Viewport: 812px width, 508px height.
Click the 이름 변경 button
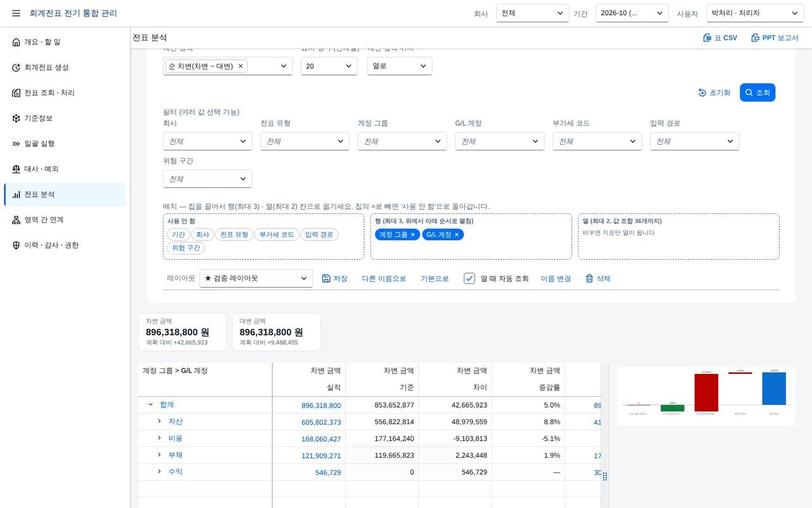coord(556,279)
